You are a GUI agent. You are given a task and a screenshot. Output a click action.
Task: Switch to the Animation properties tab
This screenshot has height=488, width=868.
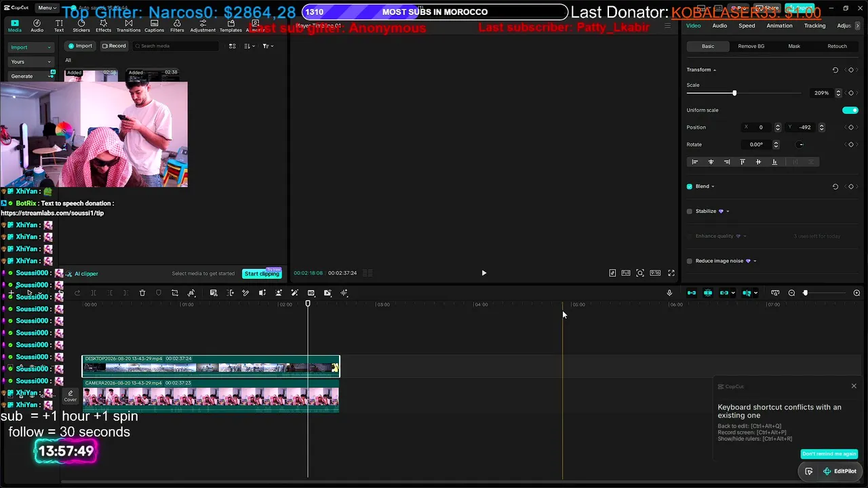click(x=779, y=26)
